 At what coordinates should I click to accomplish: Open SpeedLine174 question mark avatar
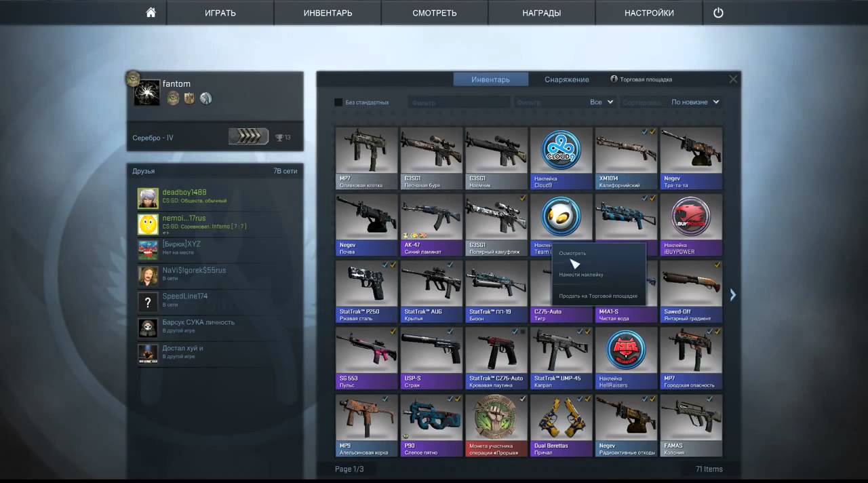coord(148,301)
